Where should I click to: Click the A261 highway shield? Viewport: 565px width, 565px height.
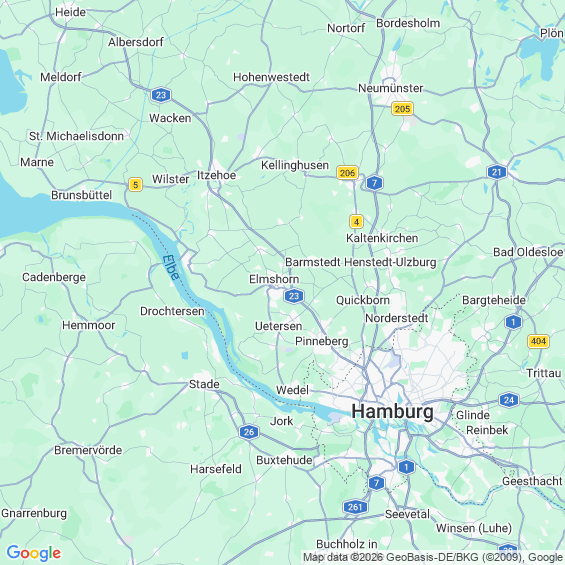pos(355,507)
